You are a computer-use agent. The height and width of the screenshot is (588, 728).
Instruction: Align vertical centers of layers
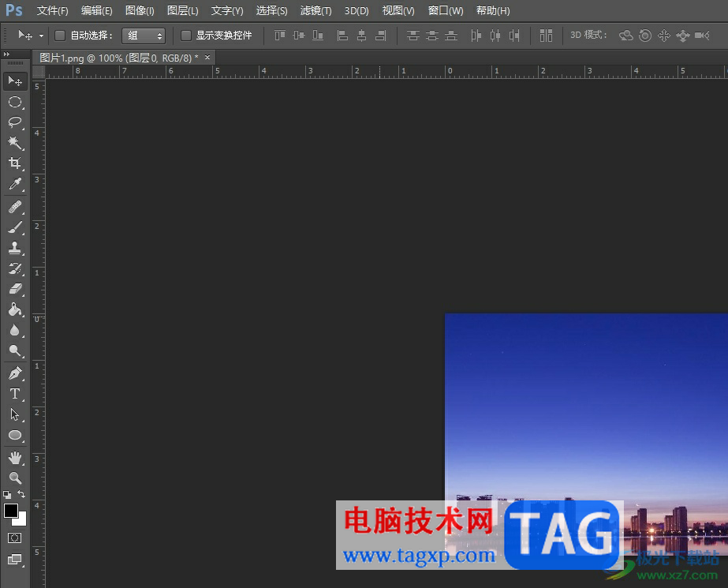(299, 36)
